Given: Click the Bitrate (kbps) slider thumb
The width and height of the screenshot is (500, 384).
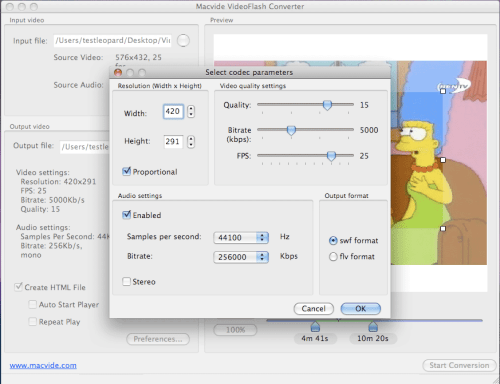Looking at the screenshot, I should (x=291, y=130).
